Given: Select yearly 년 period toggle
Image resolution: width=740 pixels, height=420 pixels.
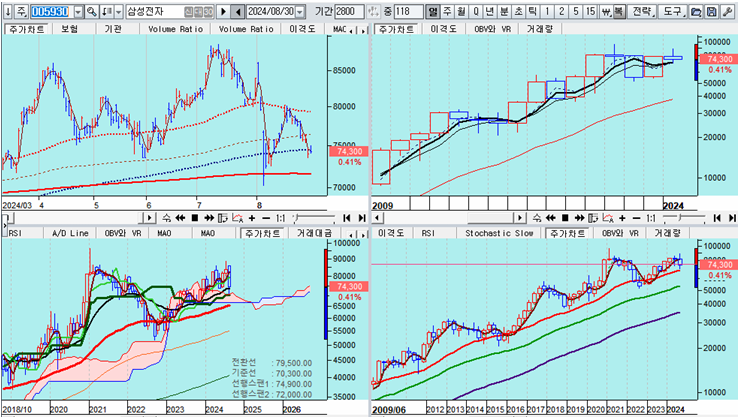Looking at the screenshot, I should point(490,11).
